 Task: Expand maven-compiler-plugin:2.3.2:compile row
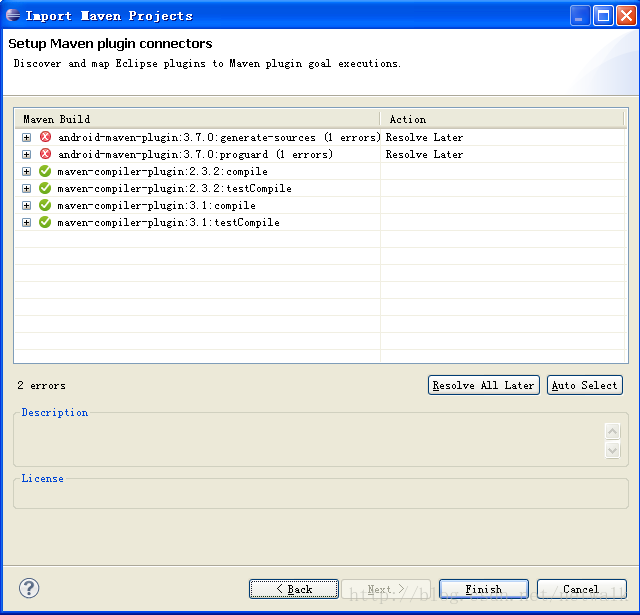27,171
